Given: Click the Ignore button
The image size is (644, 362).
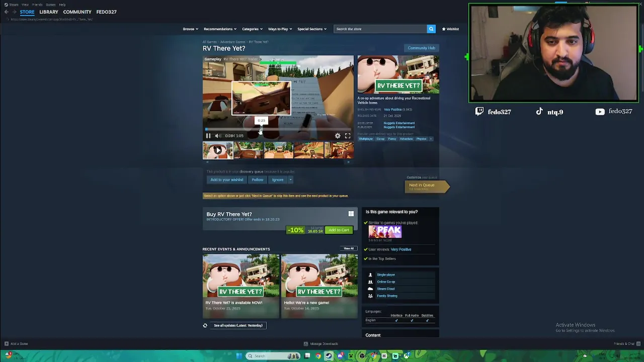Looking at the screenshot, I should coord(278,179).
